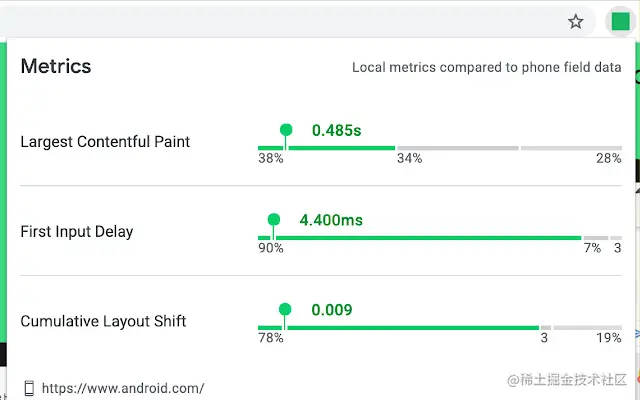640x400 pixels.
Task: Click the Largest Contentful Paint marker dot
Action: pyautogui.click(x=286, y=130)
